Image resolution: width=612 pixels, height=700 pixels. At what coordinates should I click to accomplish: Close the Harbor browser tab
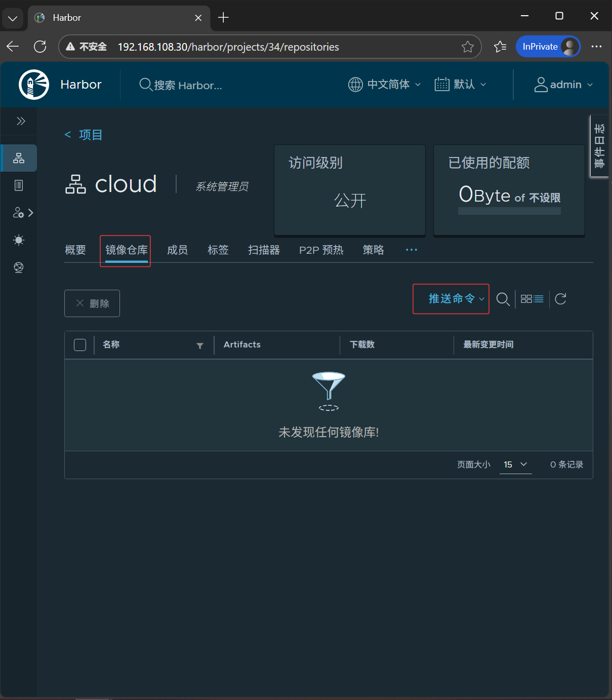pyautogui.click(x=198, y=18)
